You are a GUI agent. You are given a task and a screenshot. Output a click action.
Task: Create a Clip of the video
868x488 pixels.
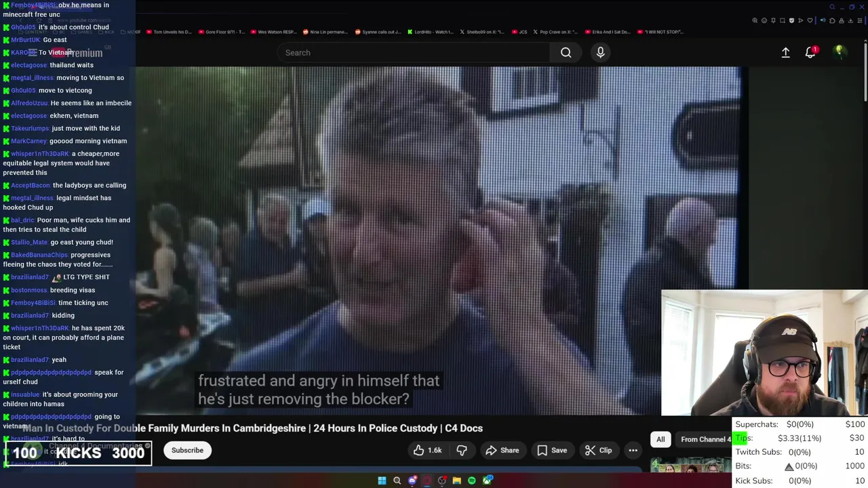coord(598,450)
